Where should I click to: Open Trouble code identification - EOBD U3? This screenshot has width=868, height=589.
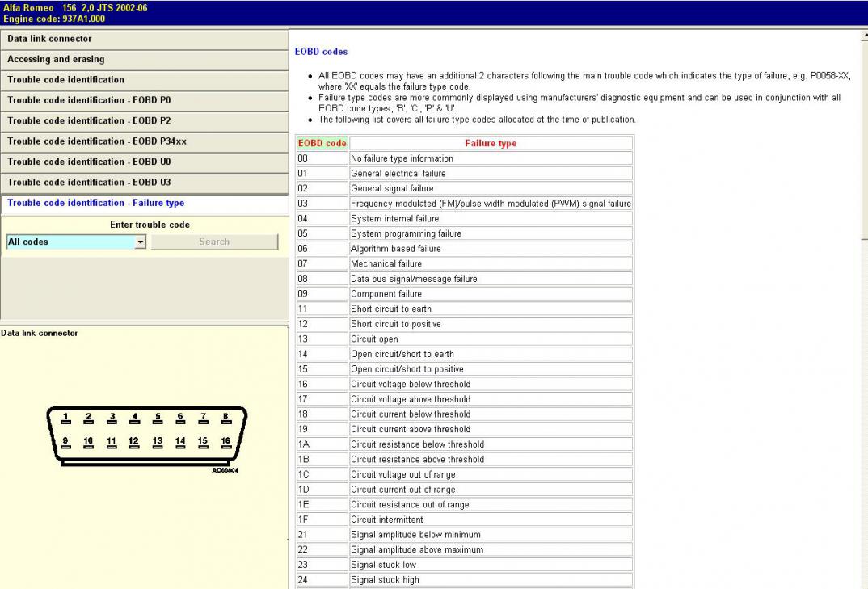coord(145,183)
